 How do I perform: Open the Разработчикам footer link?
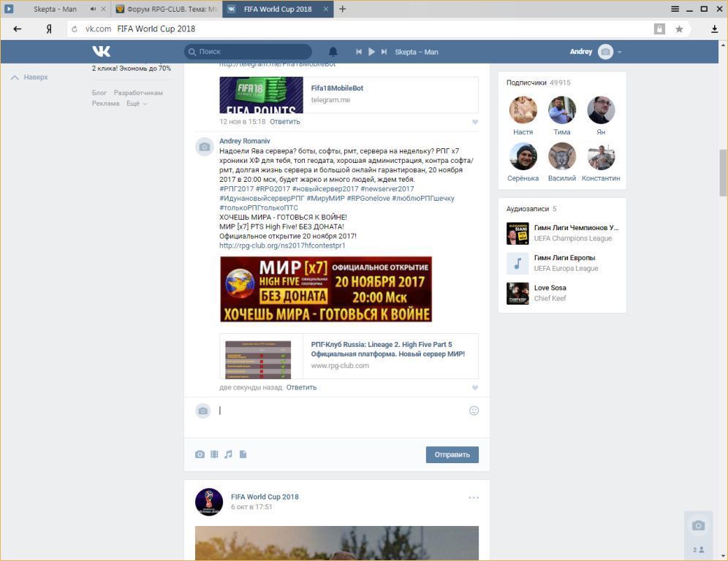click(x=138, y=93)
